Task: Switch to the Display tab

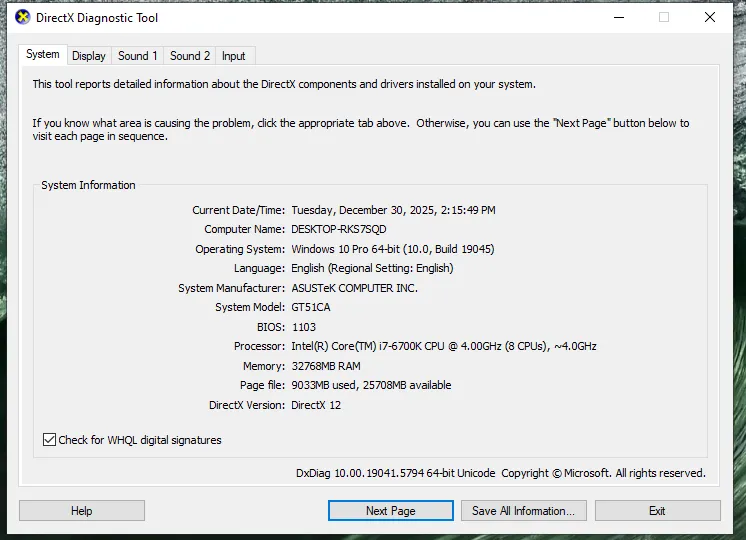Action: tap(89, 56)
